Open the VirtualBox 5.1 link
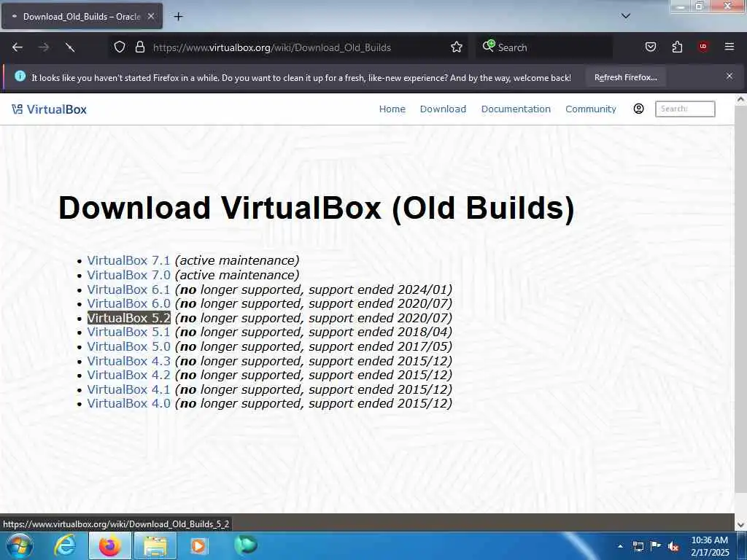Screen dimensions: 747x560 128,332
